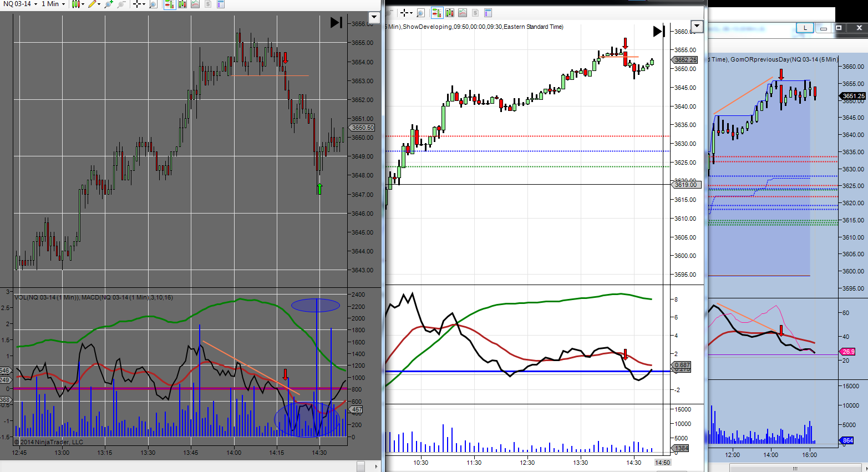
Task: Minimize the GomORpreviousDay chart window
Action: [824, 28]
